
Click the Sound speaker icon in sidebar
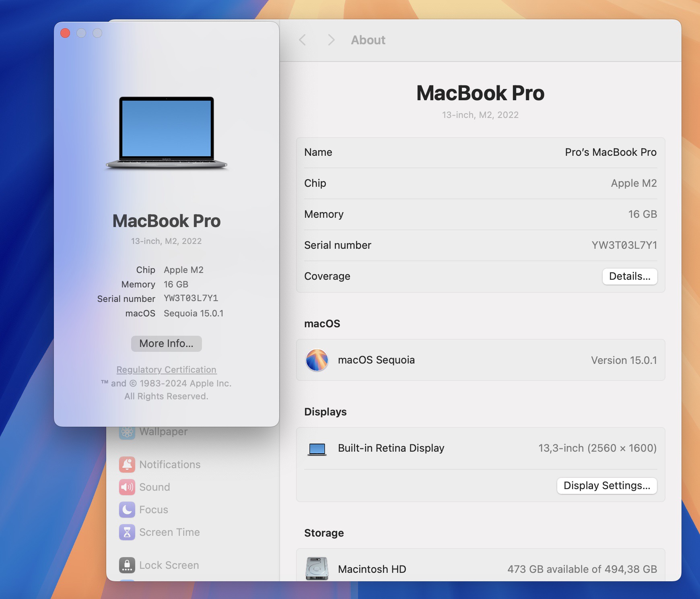(x=127, y=487)
